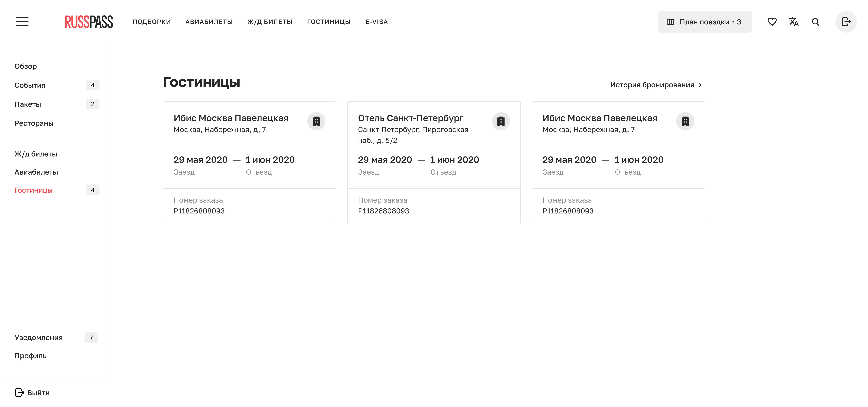The width and height of the screenshot is (868, 407).
Task: Open Уведомления in sidebar
Action: 38,338
